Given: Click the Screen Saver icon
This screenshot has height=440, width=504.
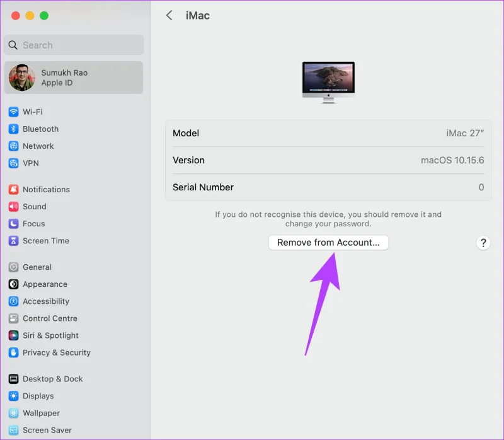Looking at the screenshot, I should point(13,430).
